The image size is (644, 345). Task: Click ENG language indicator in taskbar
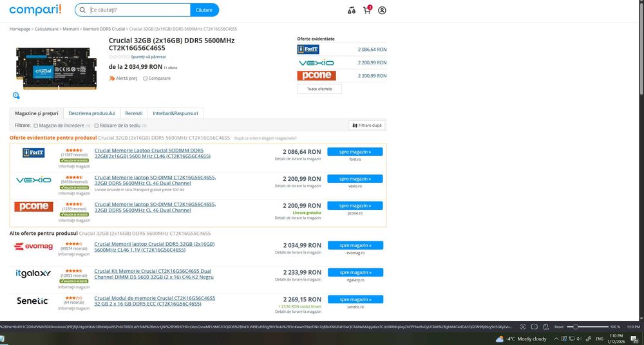pos(600,339)
